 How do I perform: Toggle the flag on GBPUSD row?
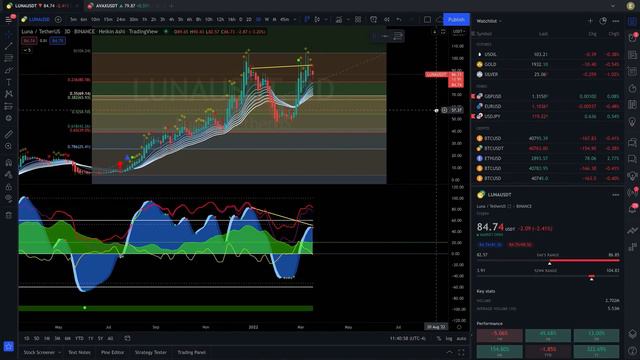pos(473,96)
